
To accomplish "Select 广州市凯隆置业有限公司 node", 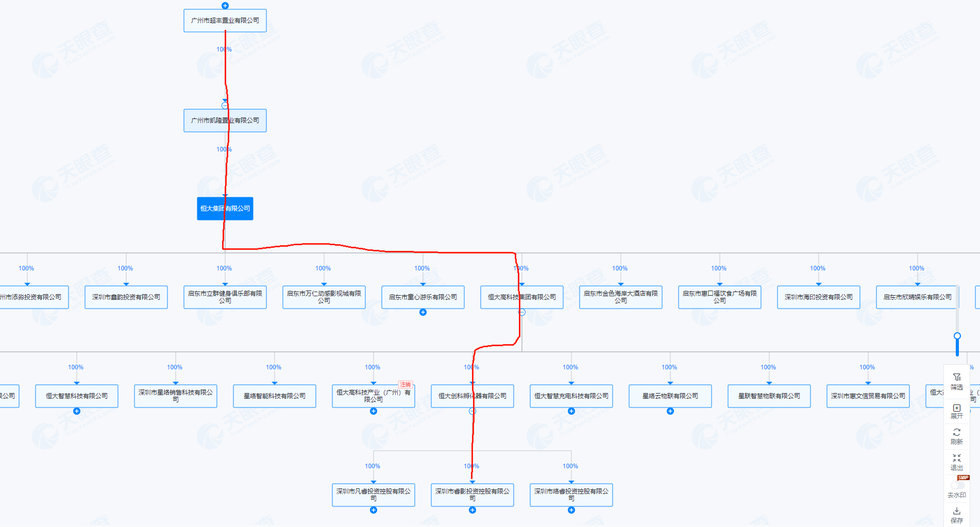I will [x=225, y=121].
